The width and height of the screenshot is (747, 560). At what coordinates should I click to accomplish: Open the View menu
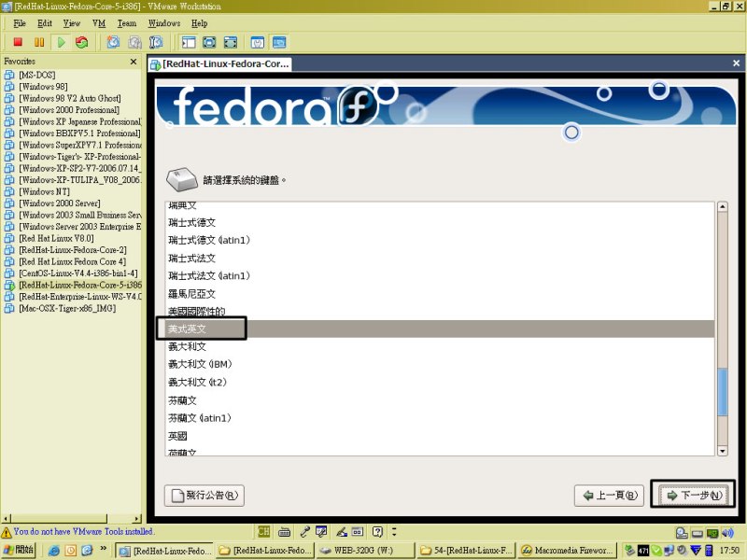tap(72, 23)
